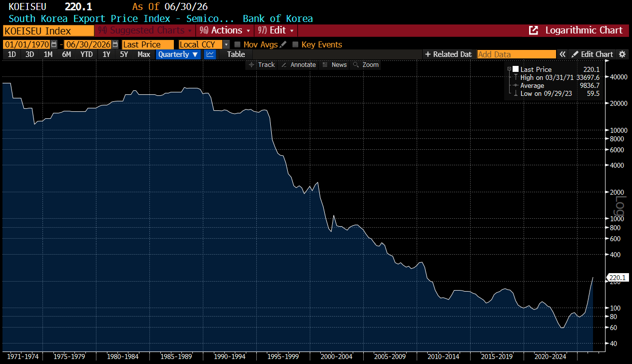Click the 220.1 last price axis label
Viewport: 632px width, 364px height.
click(x=618, y=278)
